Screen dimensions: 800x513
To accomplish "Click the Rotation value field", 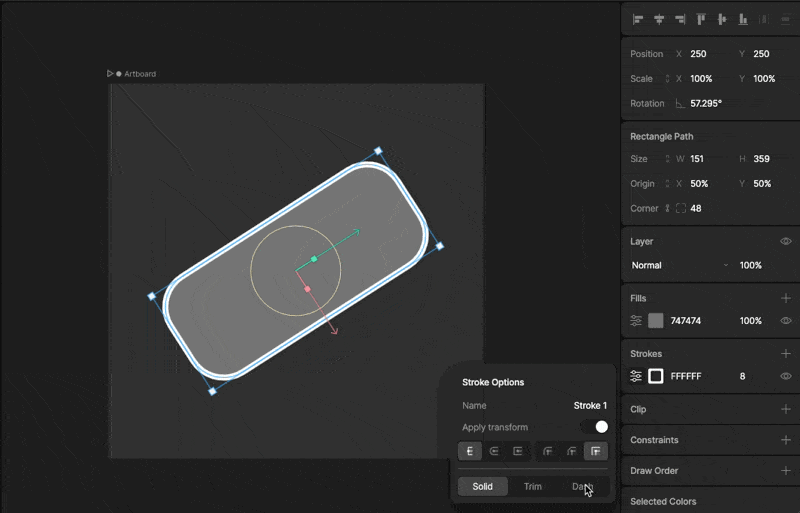I will (x=706, y=103).
